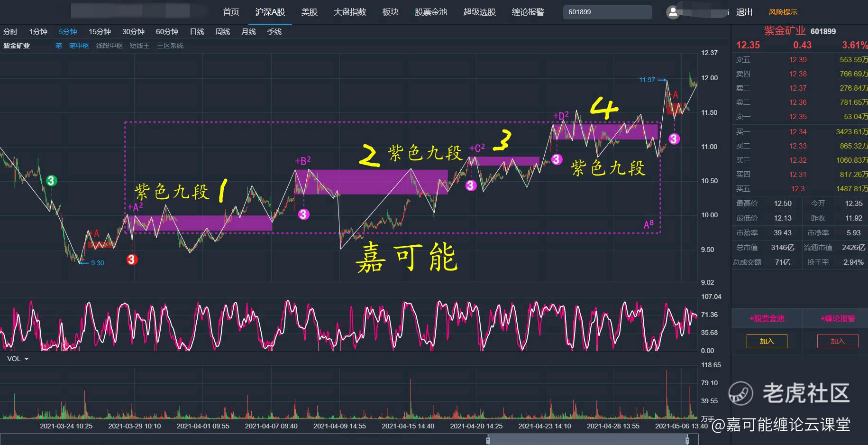Select the 30分钟 period tab
Screen dimensions: 868x445
pos(133,32)
